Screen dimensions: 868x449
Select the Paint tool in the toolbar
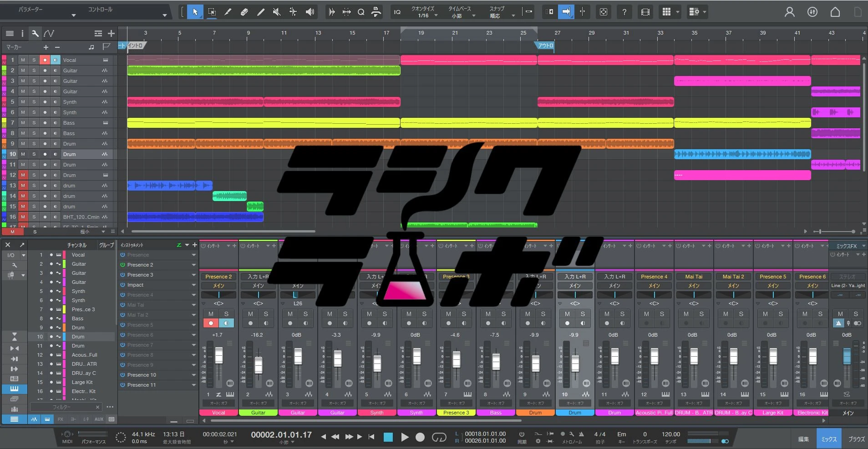click(x=261, y=12)
